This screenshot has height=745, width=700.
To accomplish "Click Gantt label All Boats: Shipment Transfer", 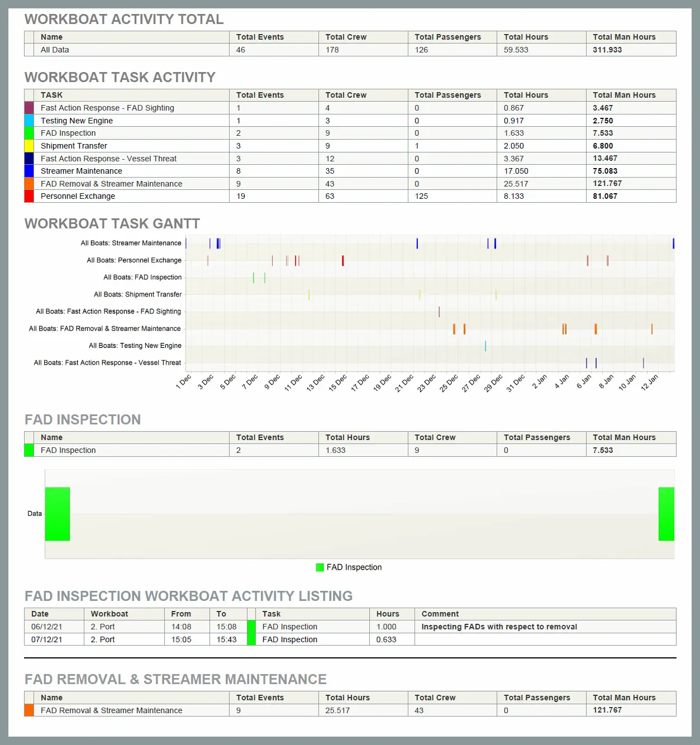I will point(137,294).
